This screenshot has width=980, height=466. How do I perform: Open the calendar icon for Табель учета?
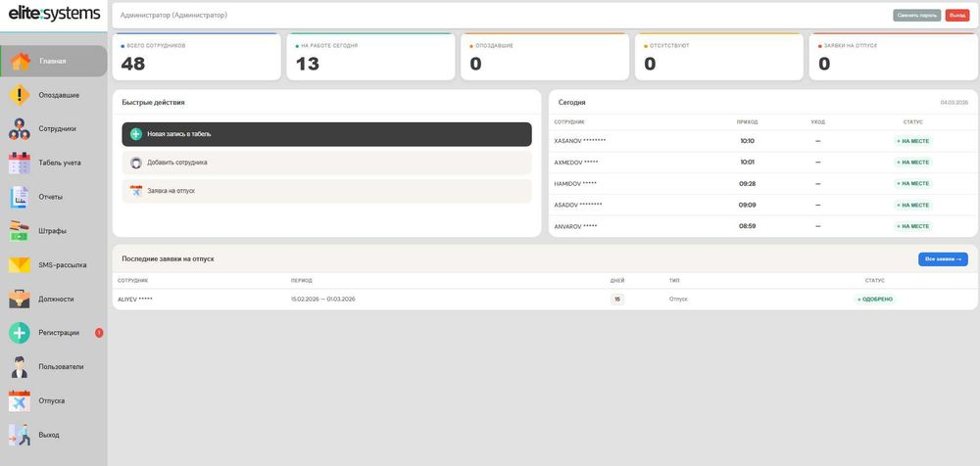[20, 163]
